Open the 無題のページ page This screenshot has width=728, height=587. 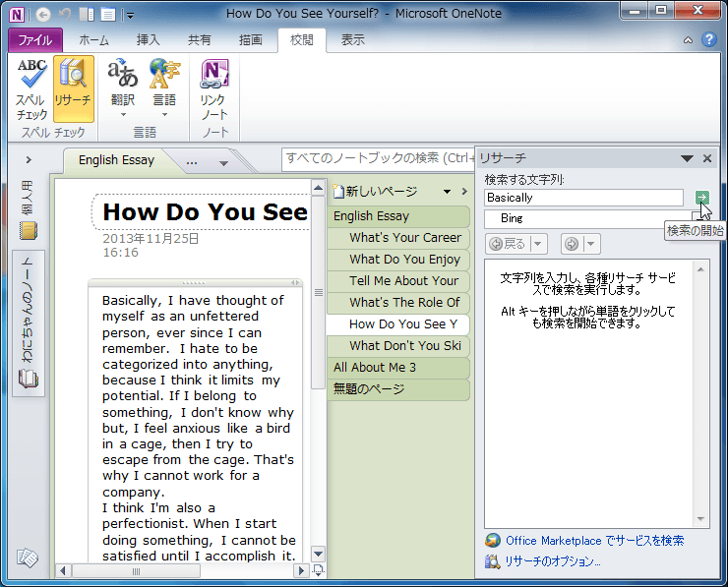tap(398, 388)
